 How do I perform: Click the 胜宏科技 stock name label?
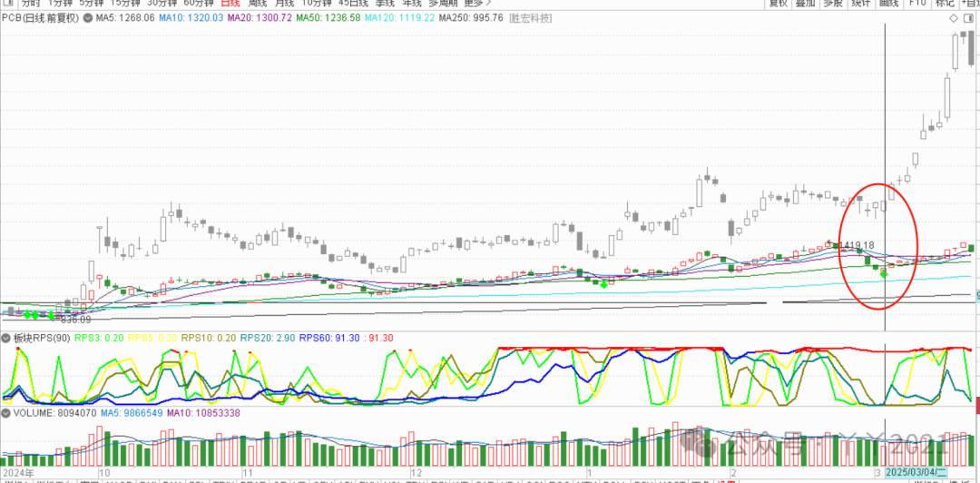coord(531,18)
